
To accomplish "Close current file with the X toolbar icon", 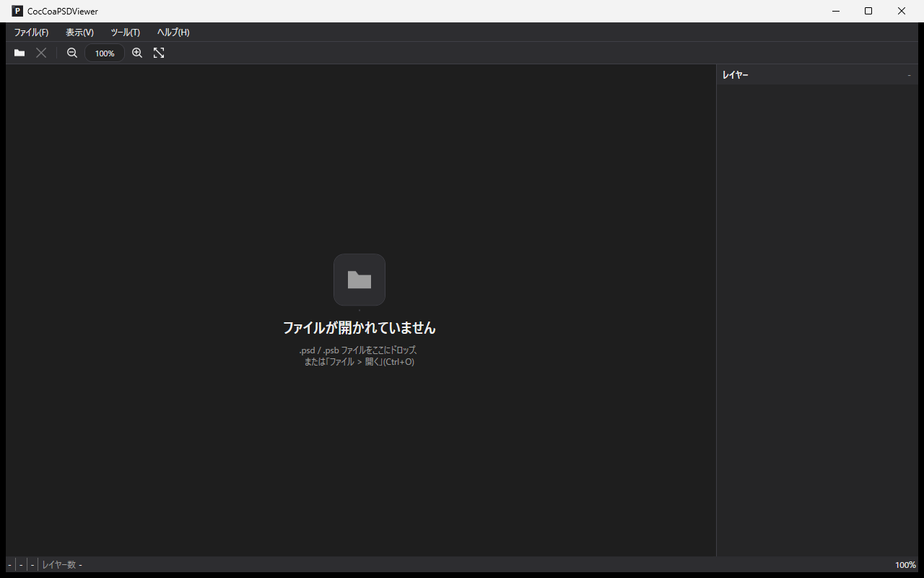I will [x=41, y=53].
